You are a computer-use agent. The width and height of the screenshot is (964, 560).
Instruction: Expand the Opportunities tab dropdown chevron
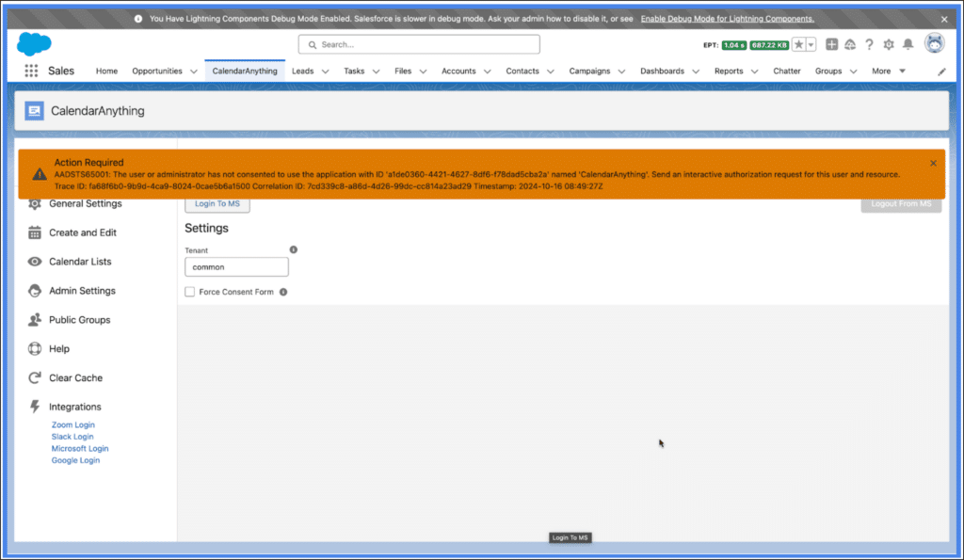tap(193, 72)
